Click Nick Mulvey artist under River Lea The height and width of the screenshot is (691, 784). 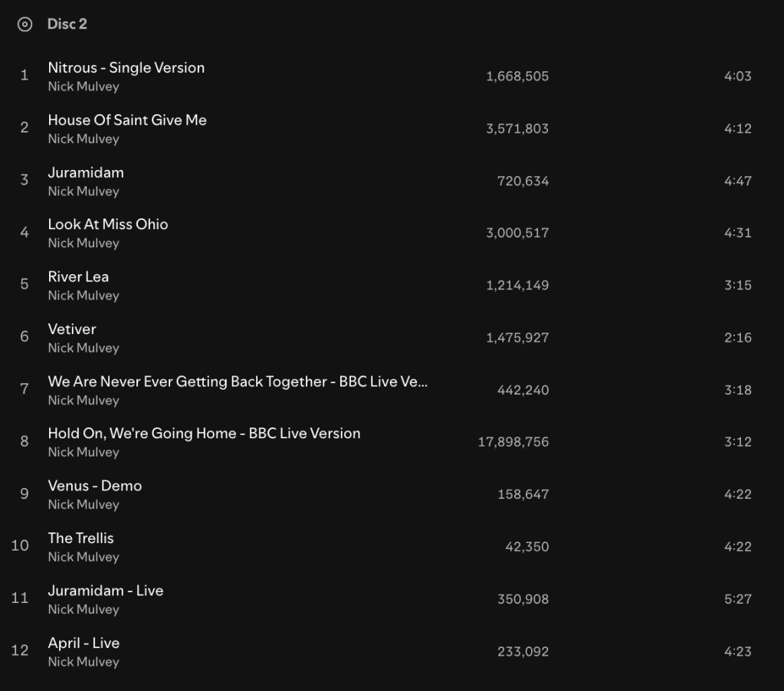coord(84,296)
